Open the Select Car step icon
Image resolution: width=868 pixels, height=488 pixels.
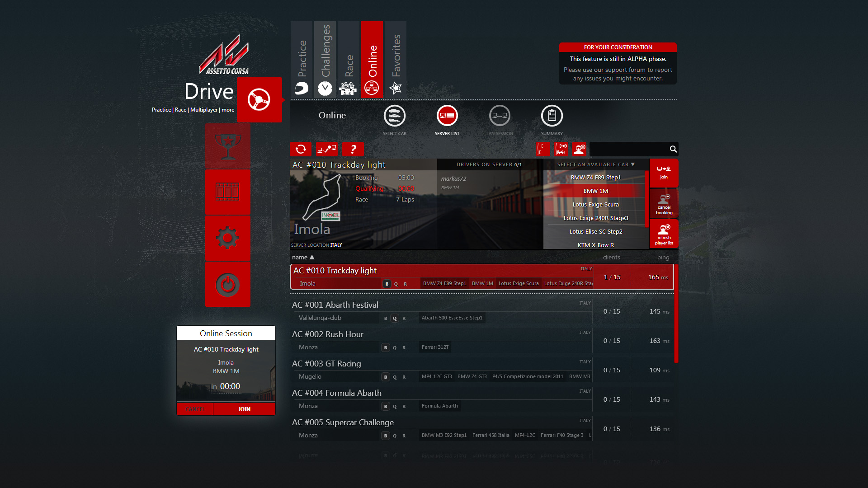[394, 116]
